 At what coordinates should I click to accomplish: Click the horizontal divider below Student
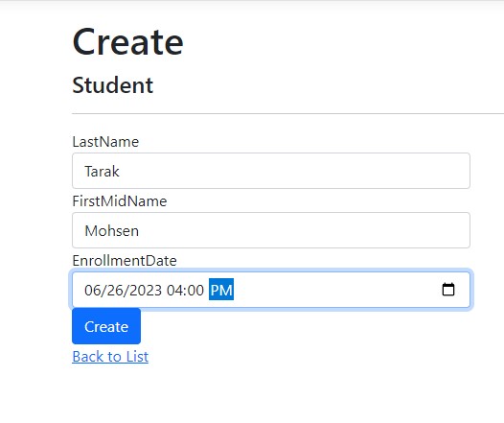[x=288, y=113]
